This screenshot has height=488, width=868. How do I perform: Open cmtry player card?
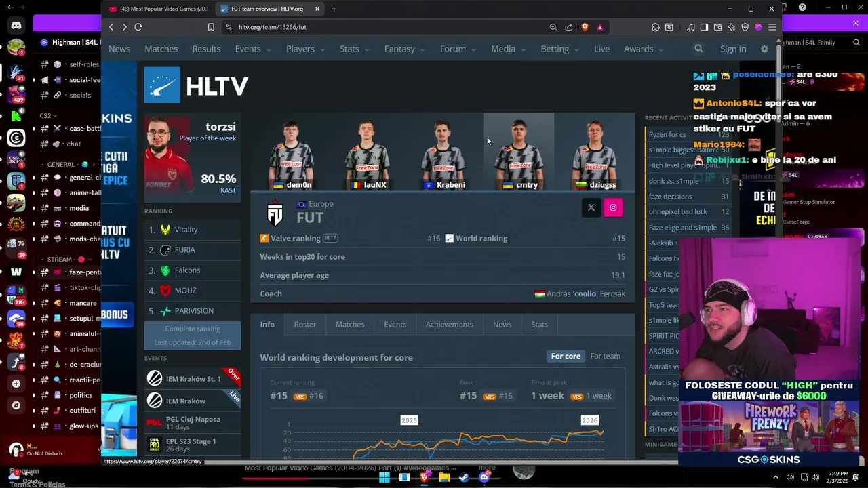(x=519, y=152)
